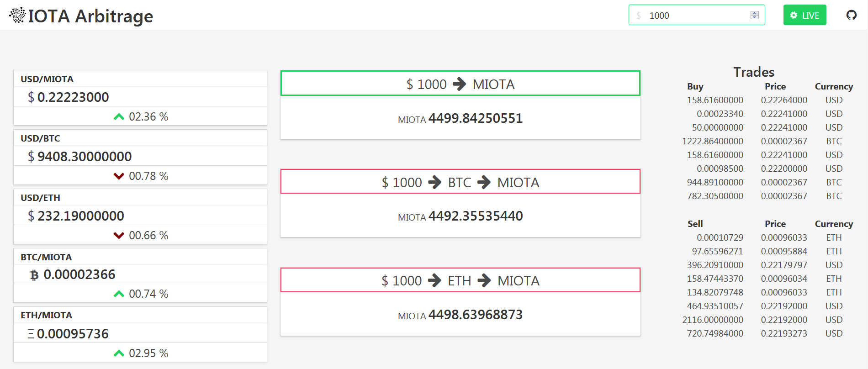The image size is (868, 369).
Task: Click the sell amount 158.47443370
Action: tap(715, 279)
